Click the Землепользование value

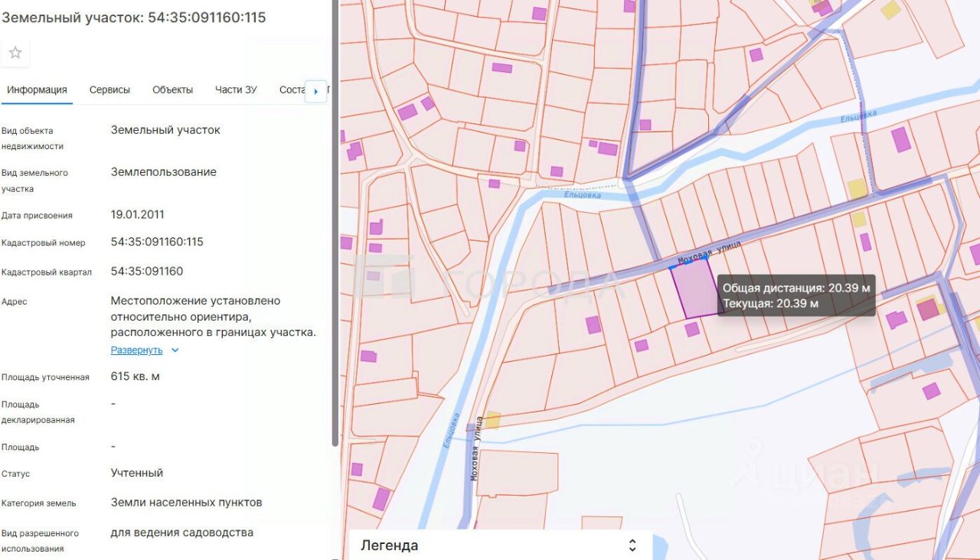tap(164, 171)
